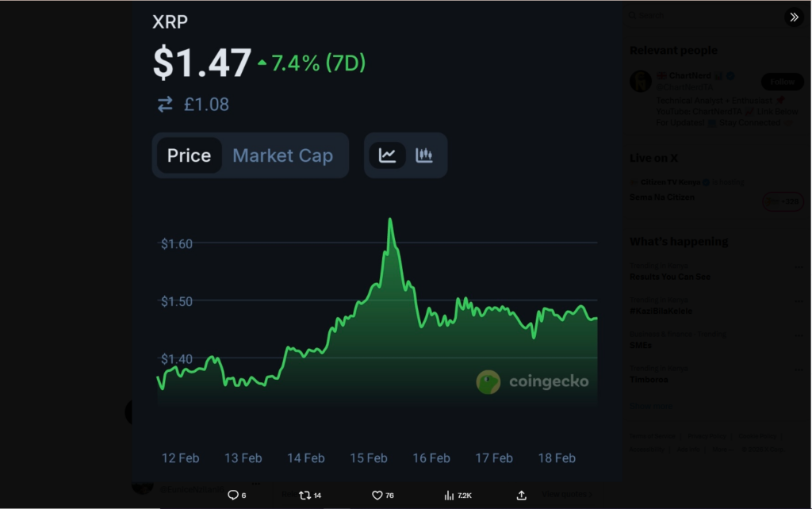Click Show more under trending topics
Screen dimensions: 812x509
[651, 406]
